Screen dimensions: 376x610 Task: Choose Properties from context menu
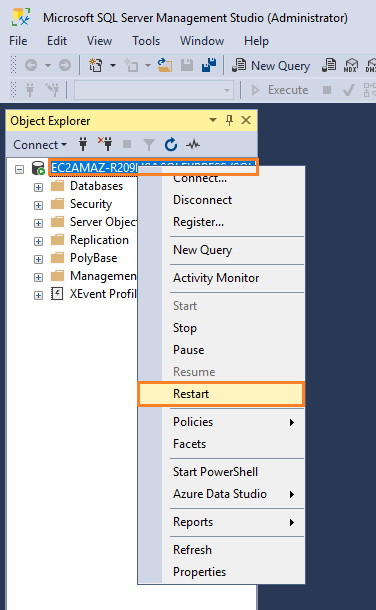click(222, 572)
